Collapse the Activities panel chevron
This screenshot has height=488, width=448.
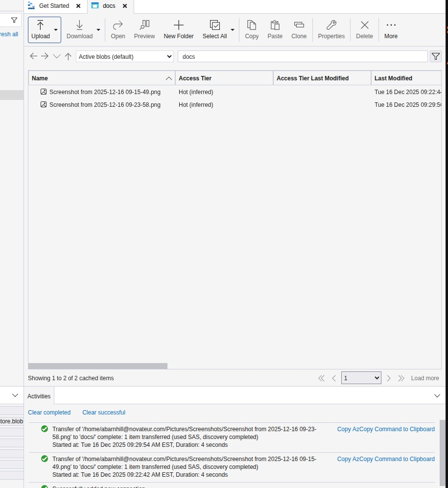[437, 396]
